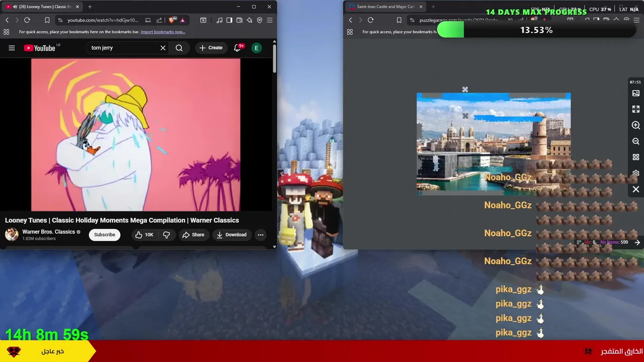Screen dimensions: 644x362
Task: Click the Download button under the video
Action: point(231,235)
